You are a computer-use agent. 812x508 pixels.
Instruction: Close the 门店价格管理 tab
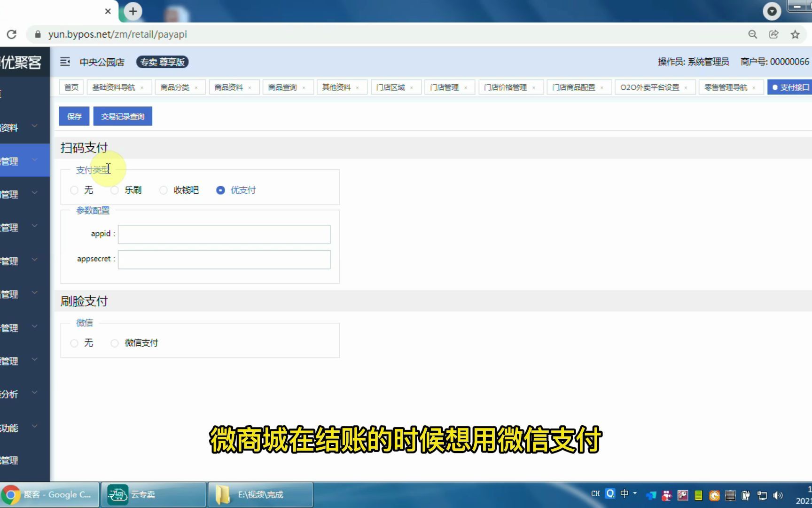tap(534, 87)
